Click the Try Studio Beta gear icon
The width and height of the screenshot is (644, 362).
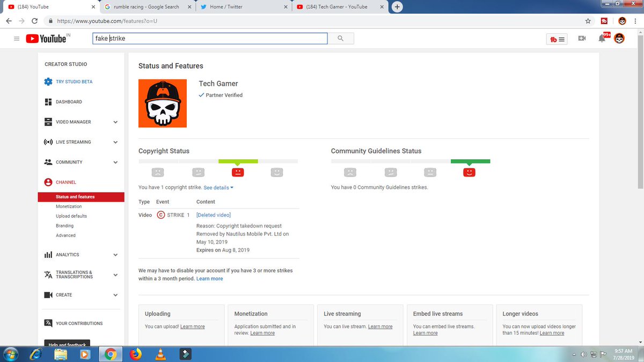[48, 82]
